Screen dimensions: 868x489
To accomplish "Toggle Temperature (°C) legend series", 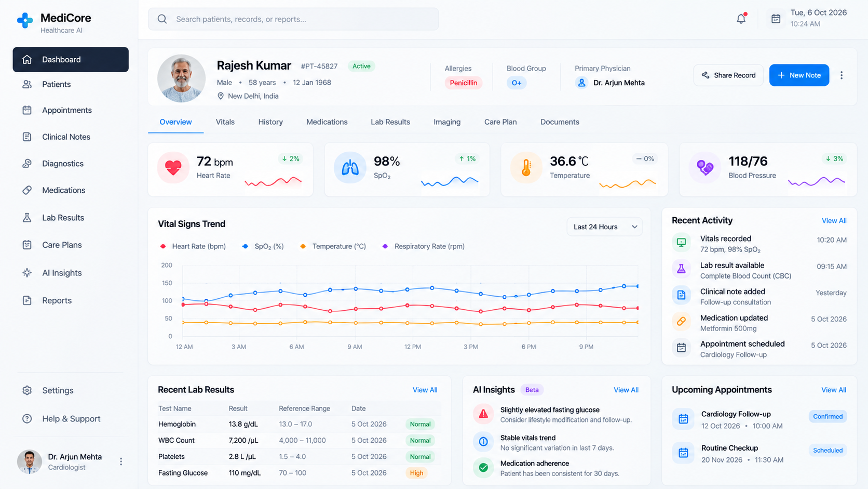I will pyautogui.click(x=333, y=246).
